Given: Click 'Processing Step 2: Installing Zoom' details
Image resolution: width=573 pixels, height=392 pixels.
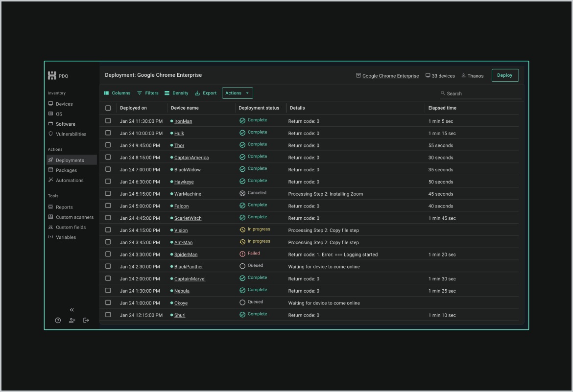Looking at the screenshot, I should coord(326,194).
